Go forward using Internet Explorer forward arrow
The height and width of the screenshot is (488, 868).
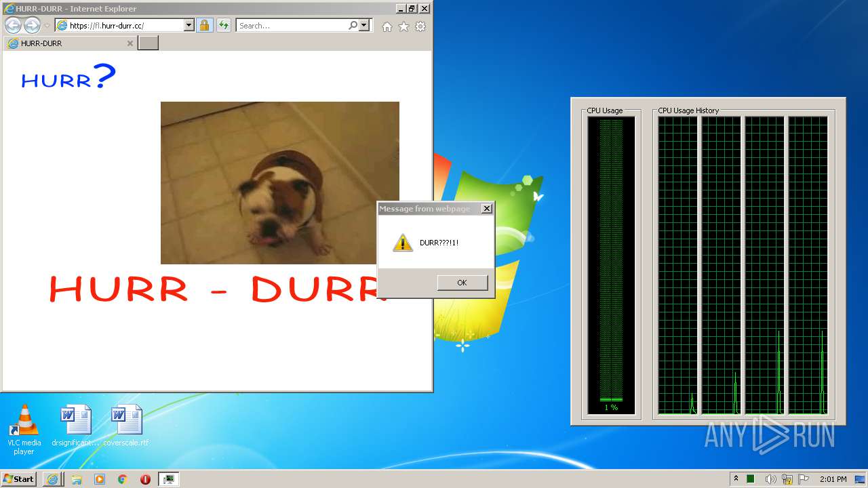point(32,26)
